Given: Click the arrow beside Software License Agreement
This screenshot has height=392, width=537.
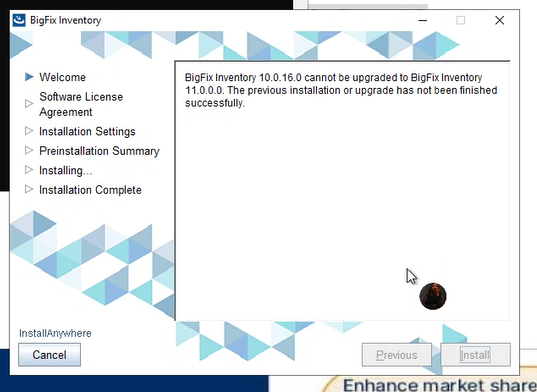Looking at the screenshot, I should pyautogui.click(x=29, y=103).
